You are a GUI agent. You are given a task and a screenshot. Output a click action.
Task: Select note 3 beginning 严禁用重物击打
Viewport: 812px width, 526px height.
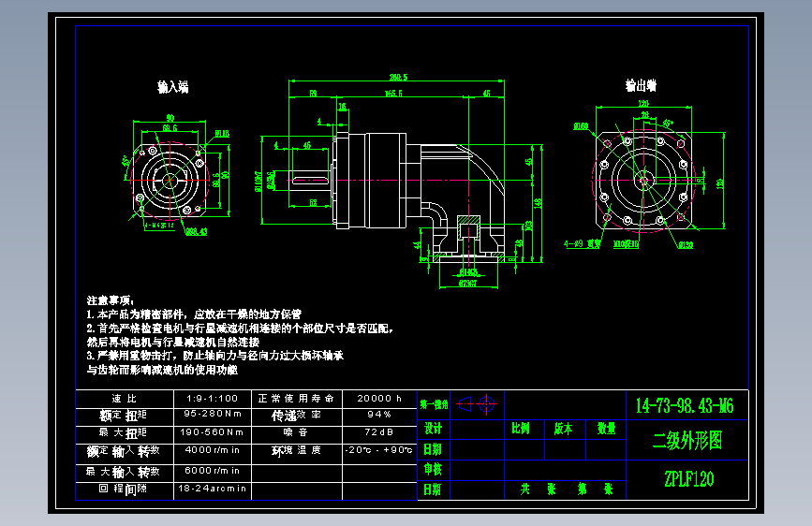214,356
